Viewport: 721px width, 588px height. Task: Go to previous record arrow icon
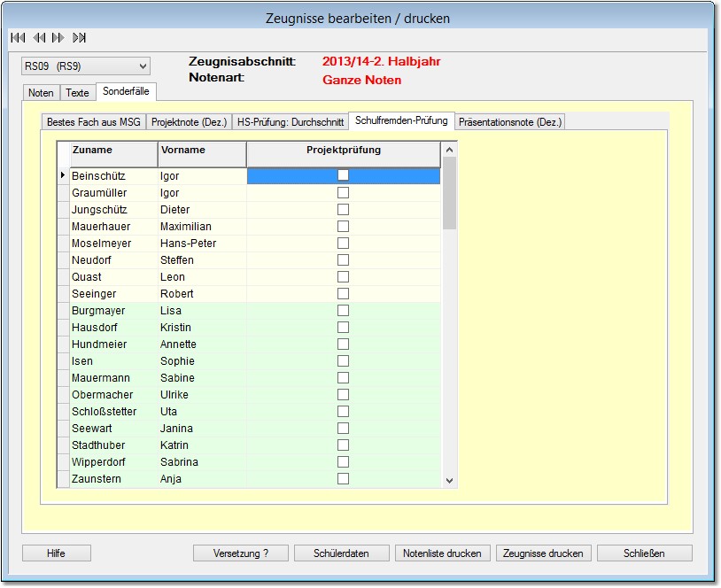tap(38, 38)
